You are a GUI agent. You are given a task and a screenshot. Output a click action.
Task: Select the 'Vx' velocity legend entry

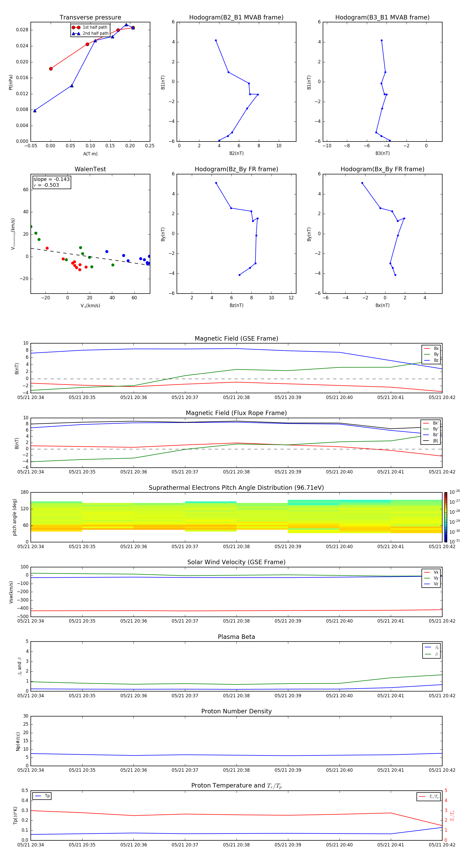pos(431,572)
